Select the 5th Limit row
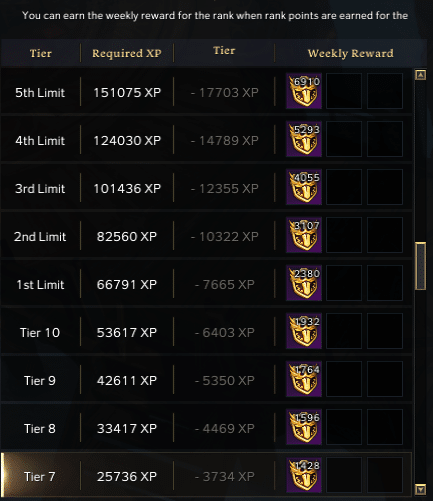Viewport: 433px width, 501px height. coord(206,92)
